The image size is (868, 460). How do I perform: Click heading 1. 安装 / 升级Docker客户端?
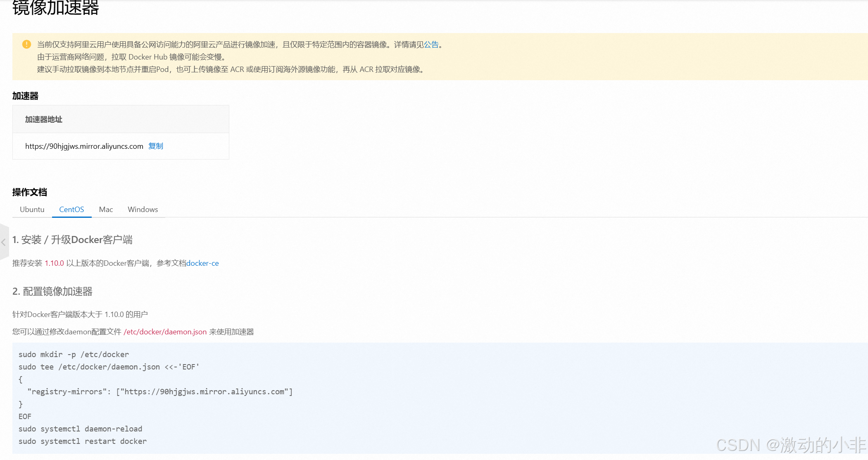(72, 240)
